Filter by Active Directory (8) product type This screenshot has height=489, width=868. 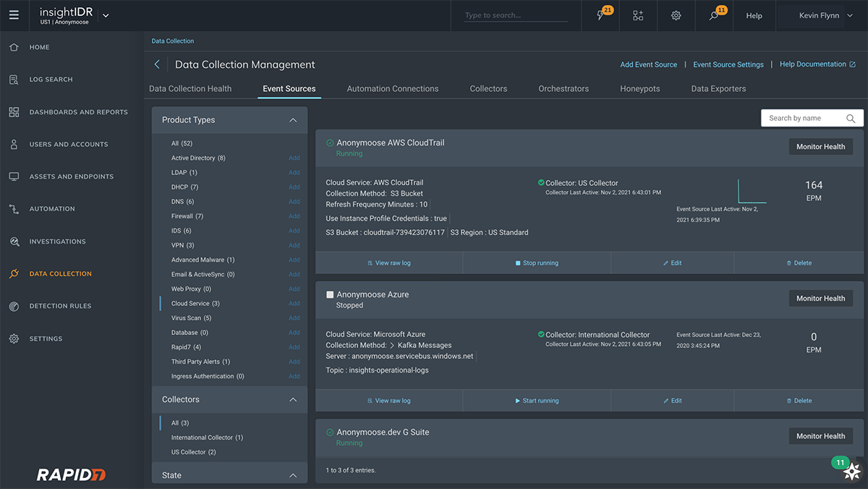(198, 158)
